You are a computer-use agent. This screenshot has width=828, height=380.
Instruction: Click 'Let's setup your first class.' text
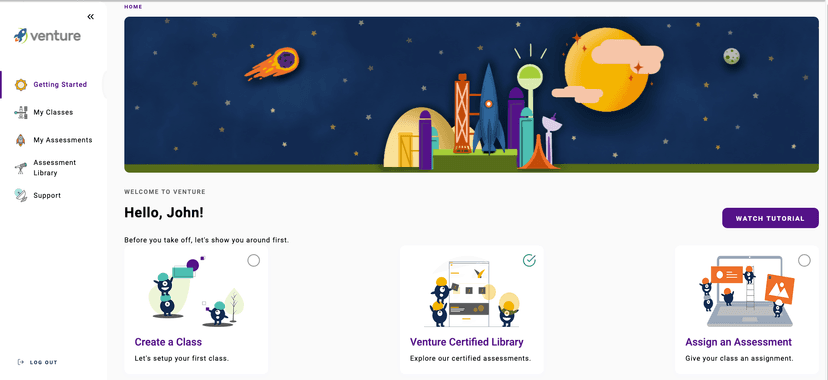[182, 358]
